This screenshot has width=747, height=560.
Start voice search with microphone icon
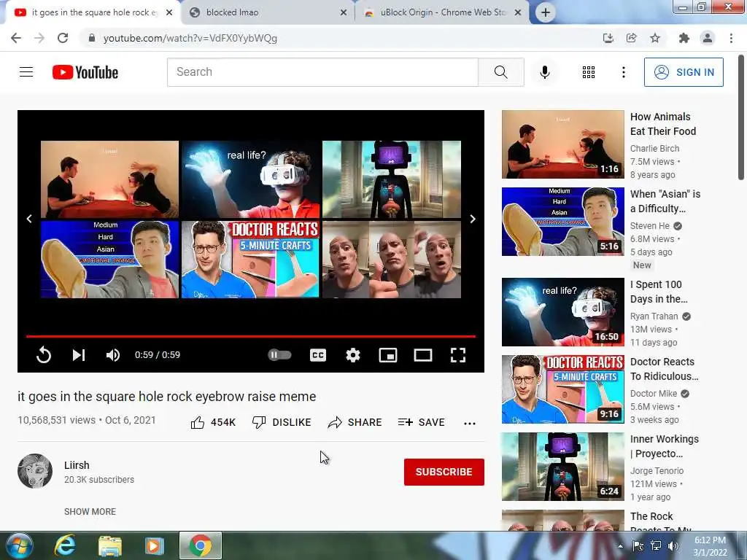pos(544,72)
